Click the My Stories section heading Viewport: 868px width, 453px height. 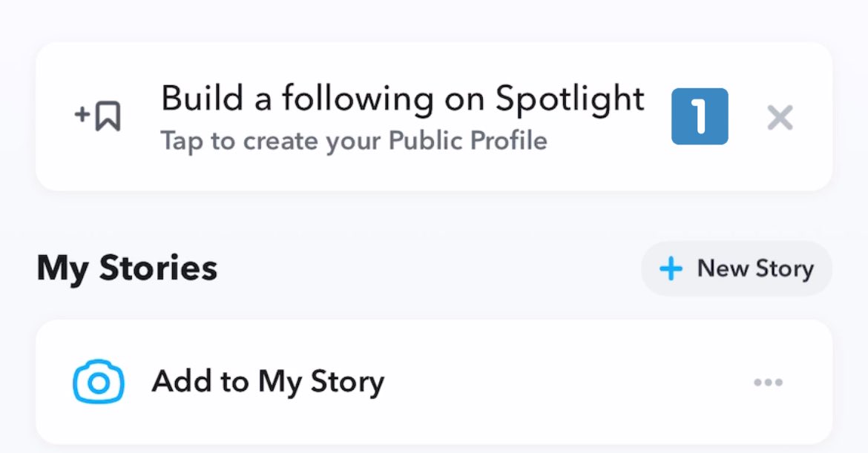(127, 269)
